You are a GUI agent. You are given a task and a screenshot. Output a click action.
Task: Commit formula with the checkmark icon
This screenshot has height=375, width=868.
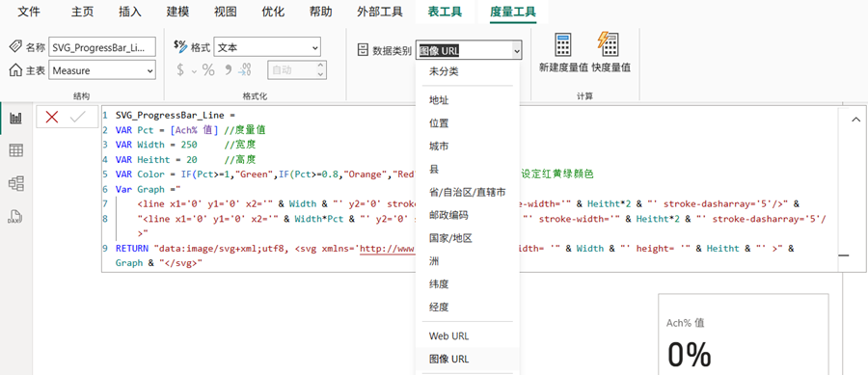click(78, 117)
